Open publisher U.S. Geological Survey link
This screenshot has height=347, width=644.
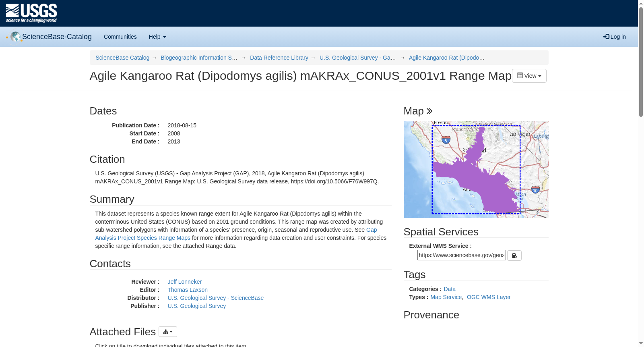(197, 306)
